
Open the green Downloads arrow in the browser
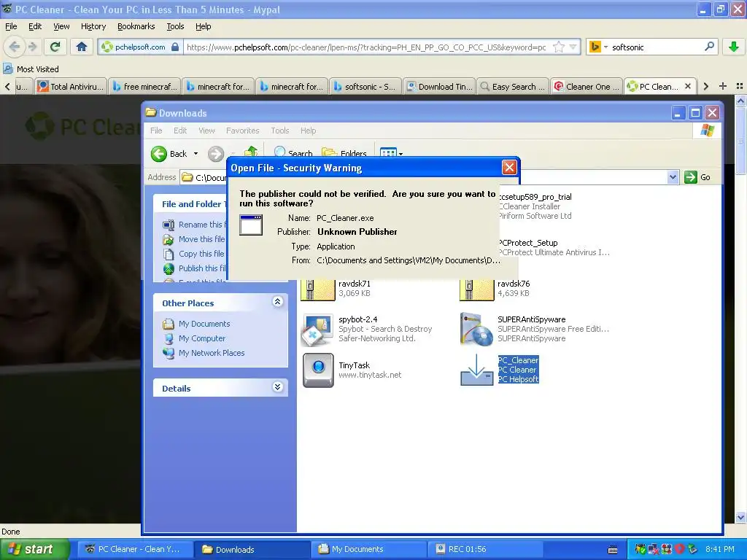734,47
